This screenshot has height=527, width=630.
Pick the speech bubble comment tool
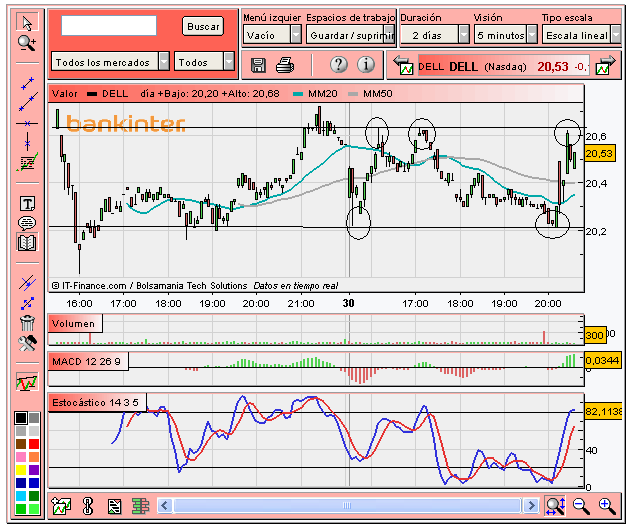coord(27,223)
